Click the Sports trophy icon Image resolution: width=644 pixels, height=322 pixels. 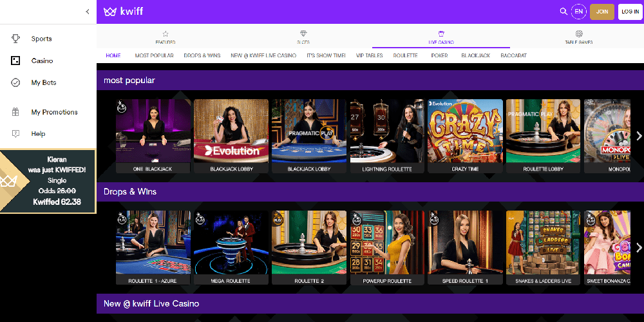(16, 39)
